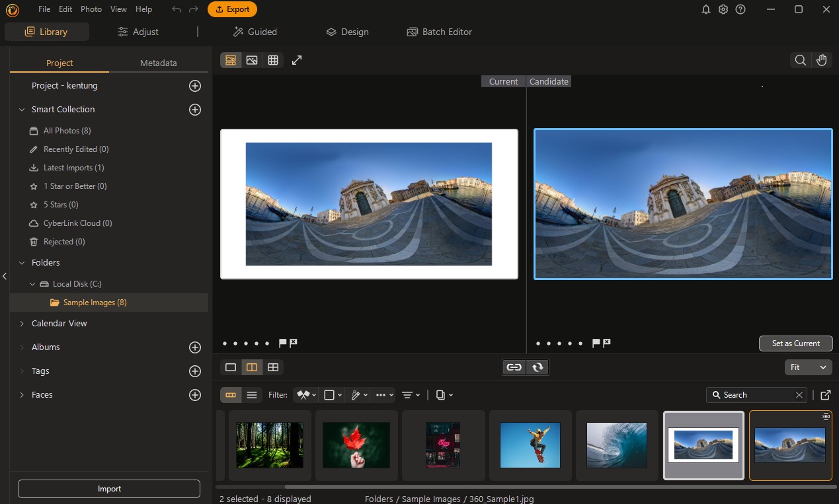Click the link photos chain icon

[514, 367]
